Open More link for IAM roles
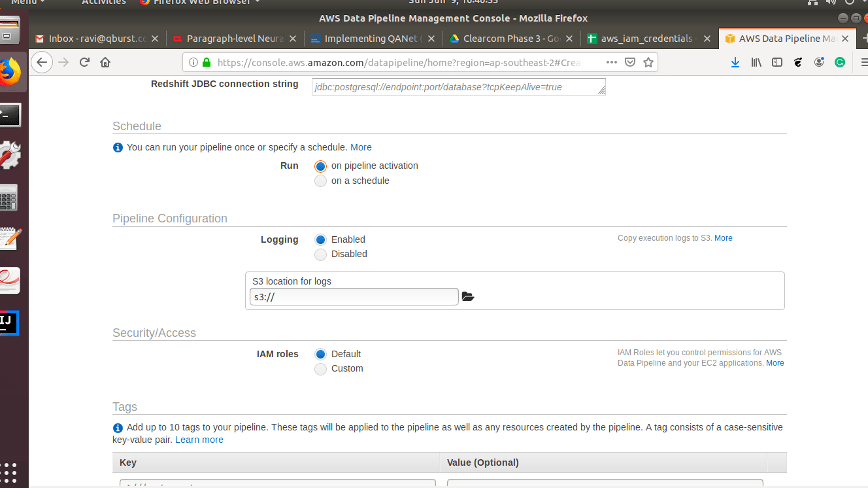 coord(775,363)
